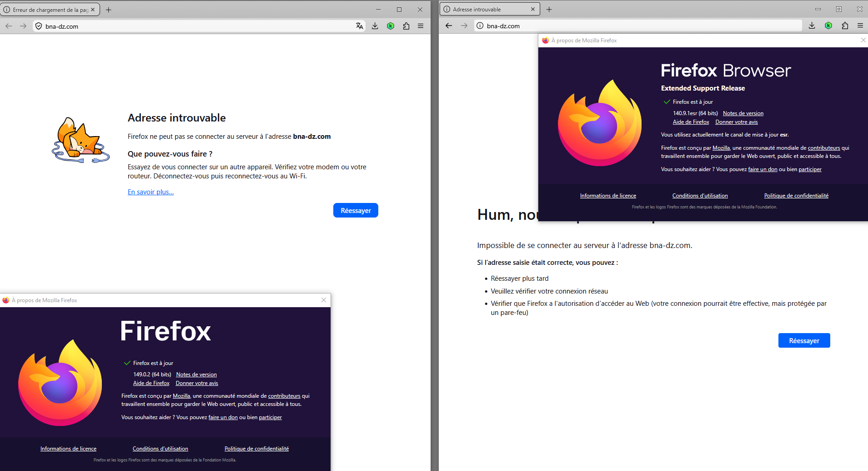
Task: Close the Extended Support Release À propos dialog
Action: (863, 40)
